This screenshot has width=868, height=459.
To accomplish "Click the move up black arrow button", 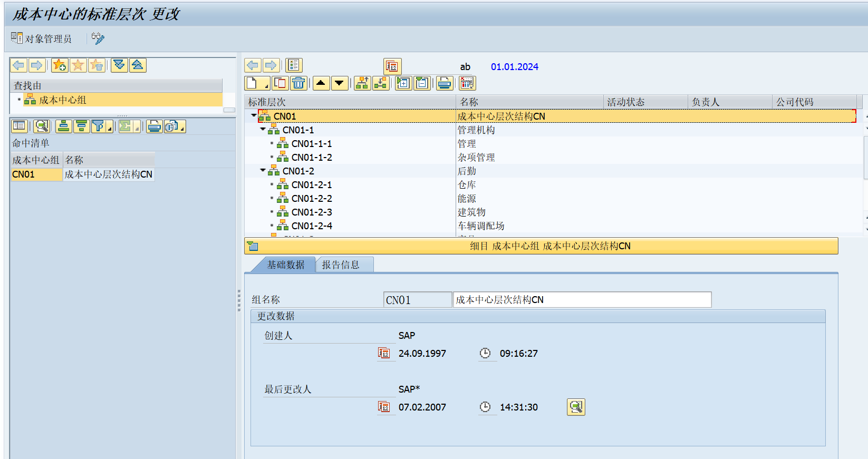I will pos(321,83).
